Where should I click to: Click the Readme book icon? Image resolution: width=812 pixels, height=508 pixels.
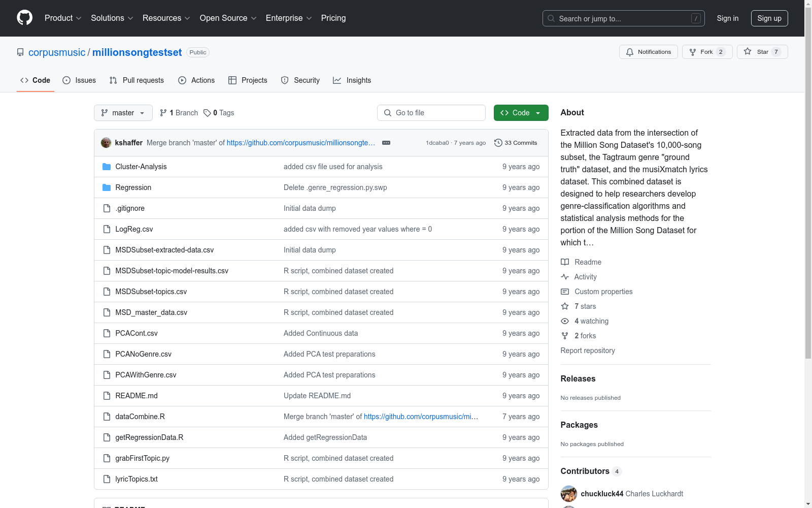[x=565, y=262]
